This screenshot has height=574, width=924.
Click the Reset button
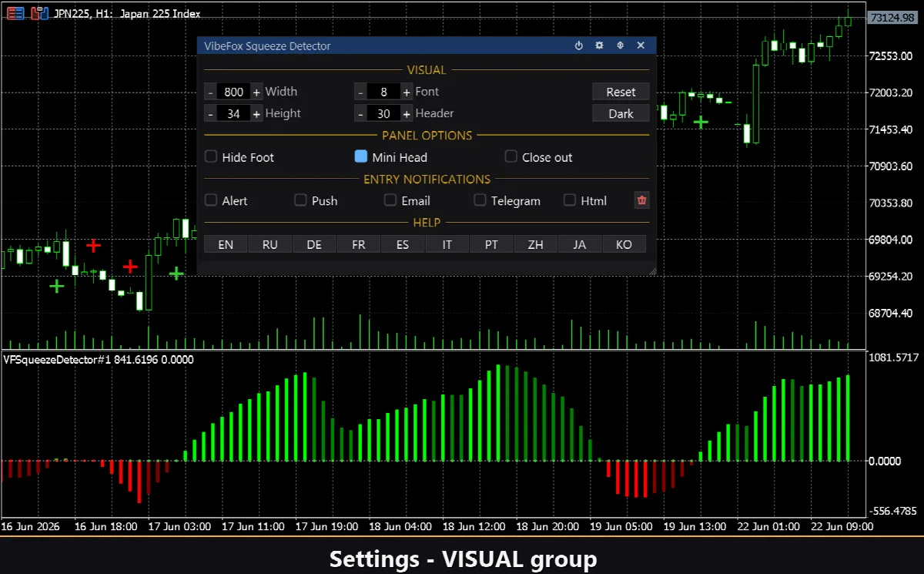tap(621, 92)
